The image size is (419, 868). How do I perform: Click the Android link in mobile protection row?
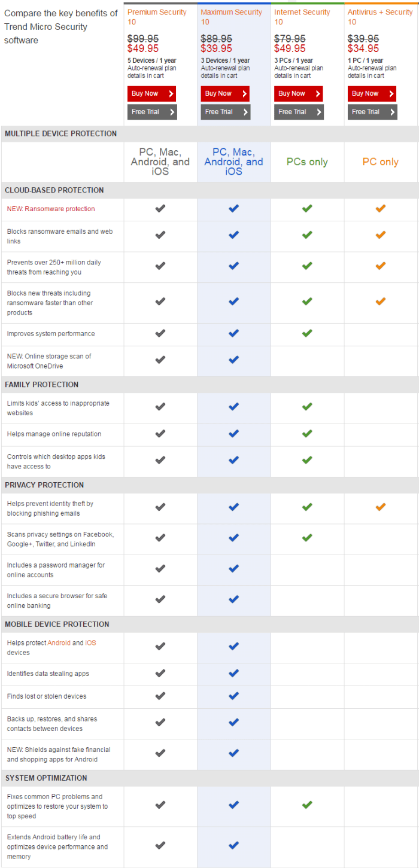tap(59, 643)
